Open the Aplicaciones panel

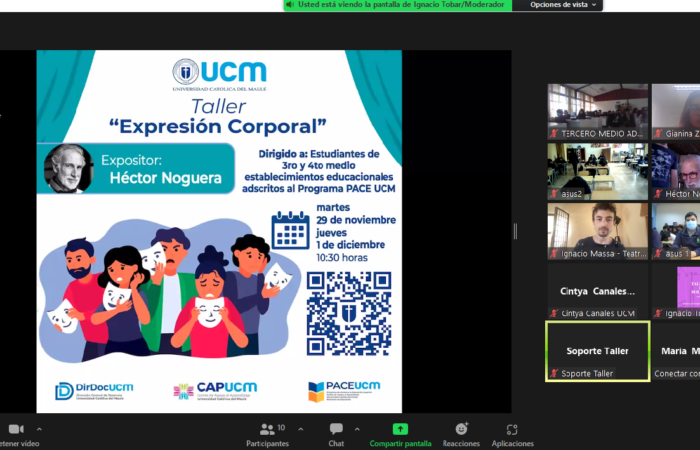(x=512, y=435)
